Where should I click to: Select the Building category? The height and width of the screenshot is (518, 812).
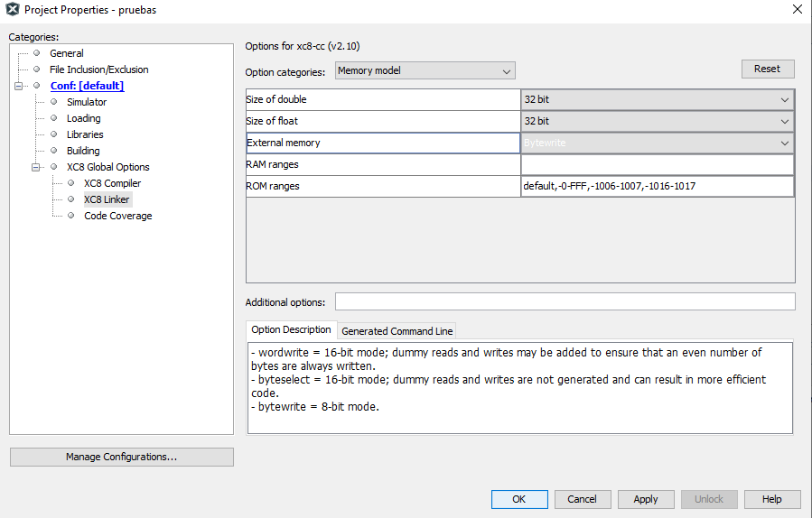tap(83, 151)
